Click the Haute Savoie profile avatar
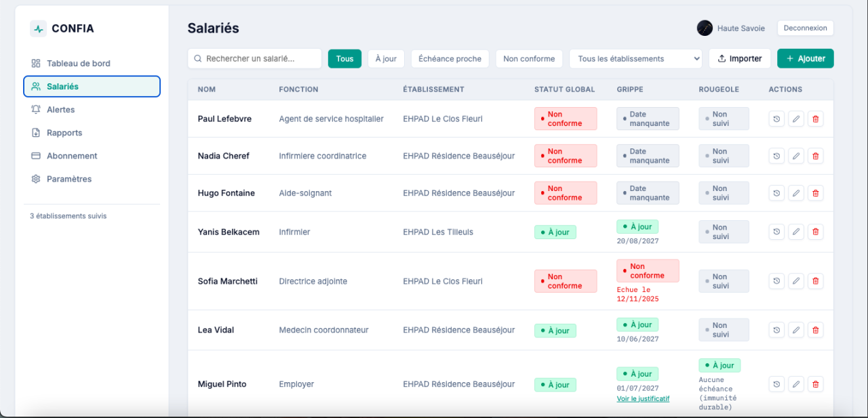The width and height of the screenshot is (868, 418). tap(705, 28)
